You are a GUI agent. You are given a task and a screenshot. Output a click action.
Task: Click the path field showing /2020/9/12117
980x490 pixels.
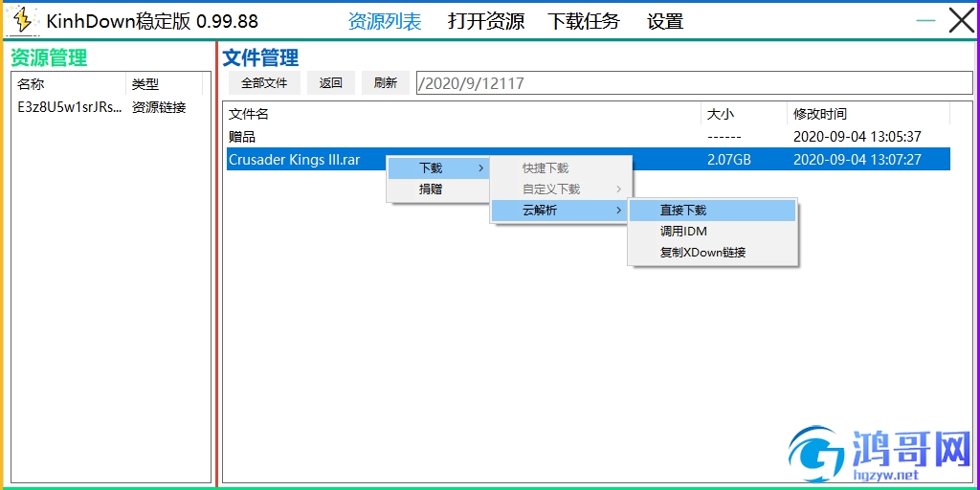[x=695, y=83]
